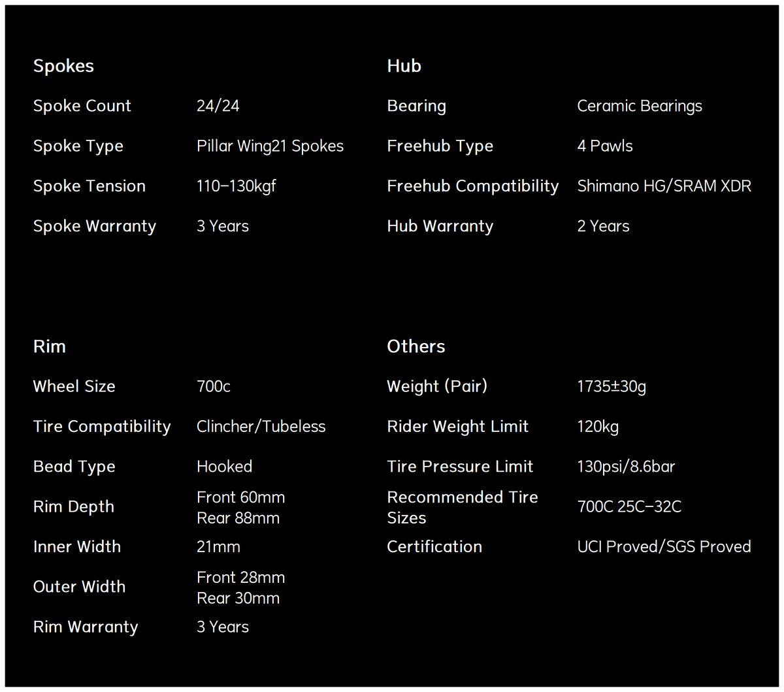
Task: Click the 'Spoke Warranty' label
Action: [95, 227]
